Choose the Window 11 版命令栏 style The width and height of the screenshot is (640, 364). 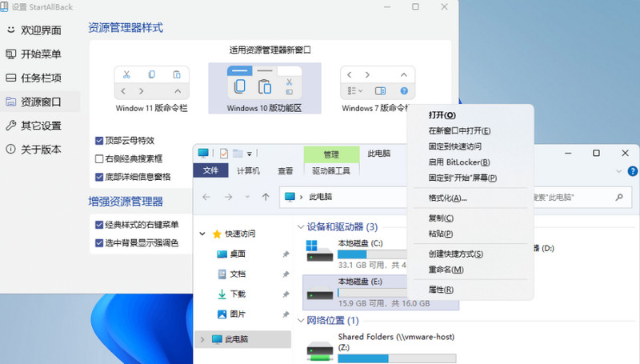coord(151,90)
